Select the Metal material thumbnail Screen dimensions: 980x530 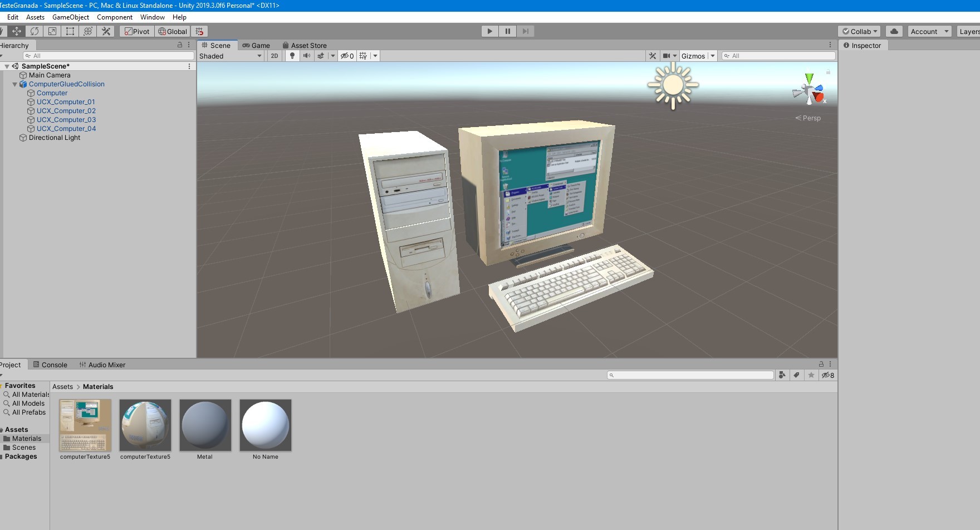click(x=205, y=425)
